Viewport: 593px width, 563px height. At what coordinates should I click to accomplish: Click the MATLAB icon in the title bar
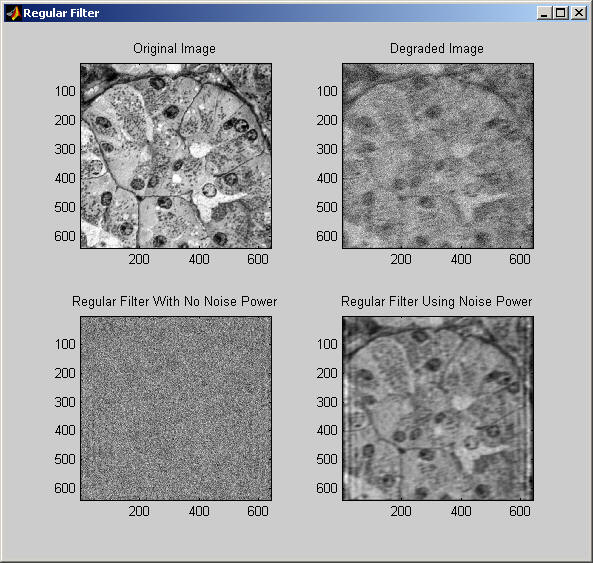[x=13, y=13]
